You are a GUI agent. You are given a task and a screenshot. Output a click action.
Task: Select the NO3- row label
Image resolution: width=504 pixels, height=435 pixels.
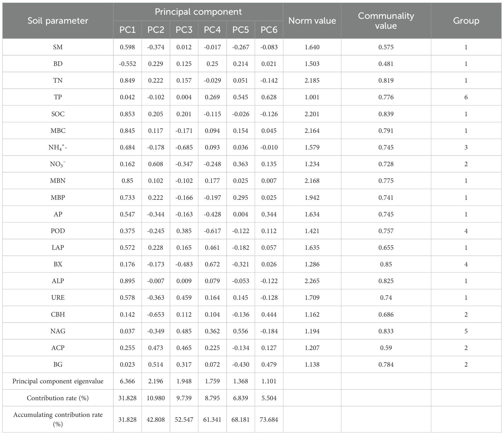(58, 164)
